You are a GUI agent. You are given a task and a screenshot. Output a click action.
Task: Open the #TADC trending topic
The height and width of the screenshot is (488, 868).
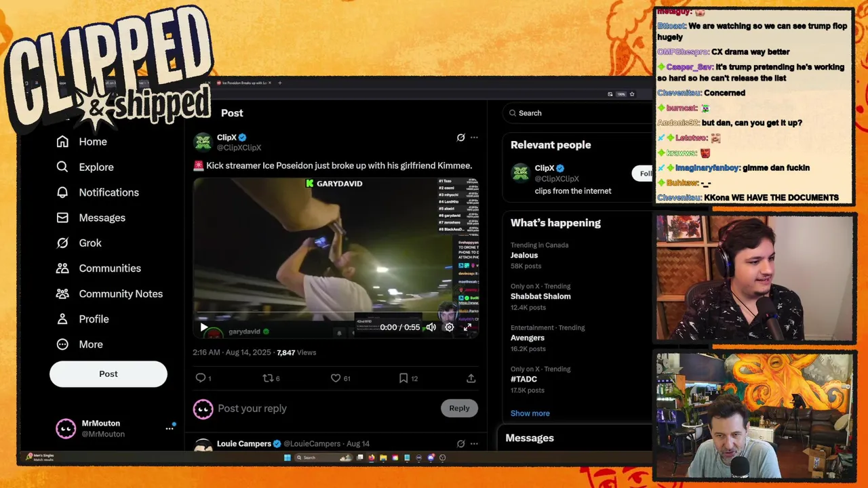pos(524,380)
